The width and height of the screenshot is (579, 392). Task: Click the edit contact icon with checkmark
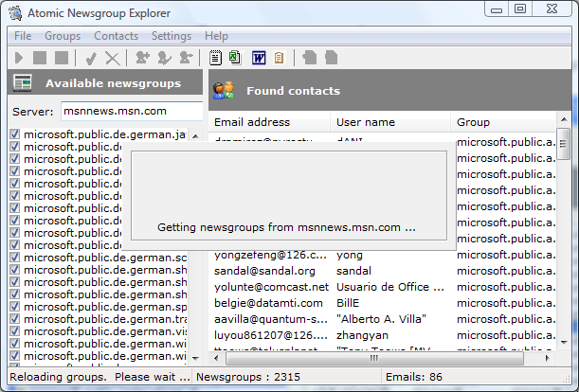coord(164,58)
